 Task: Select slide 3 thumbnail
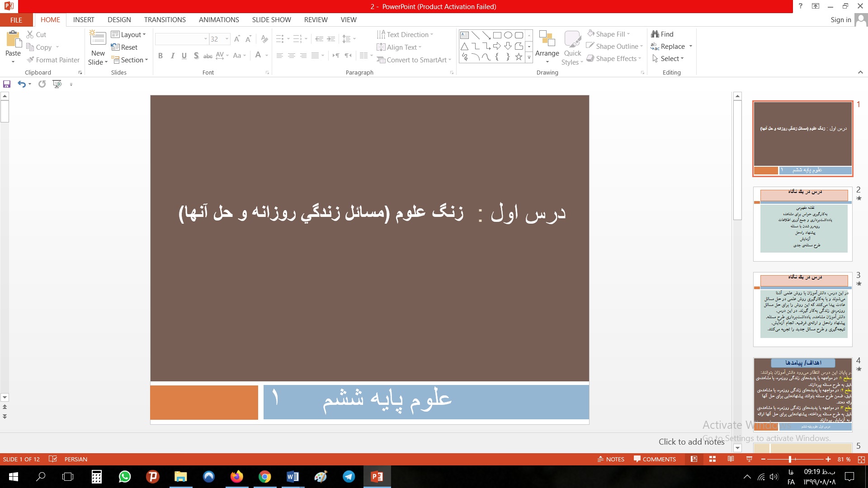(x=803, y=310)
